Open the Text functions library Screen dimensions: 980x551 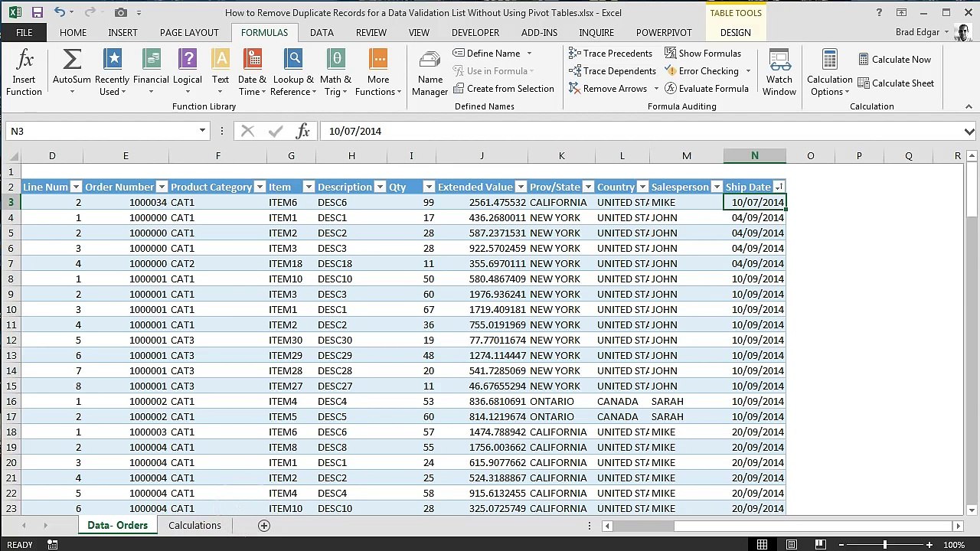coord(220,73)
